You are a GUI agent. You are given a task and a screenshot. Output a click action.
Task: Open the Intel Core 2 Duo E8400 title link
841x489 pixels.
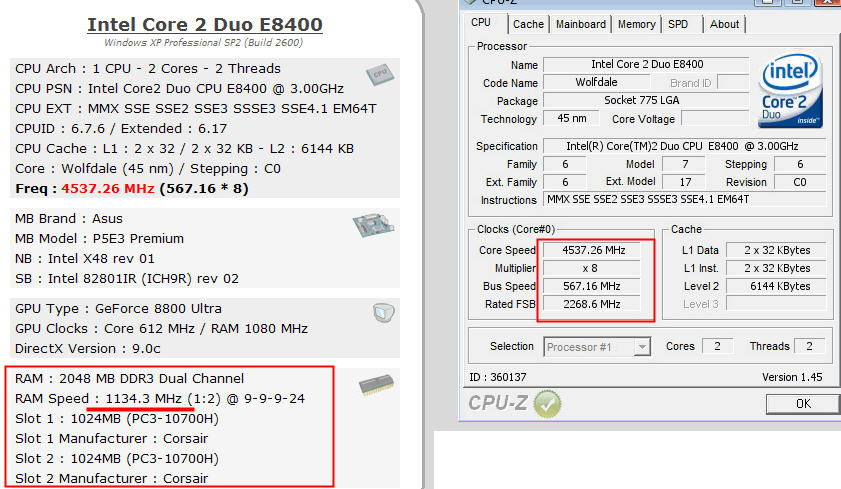[x=205, y=25]
